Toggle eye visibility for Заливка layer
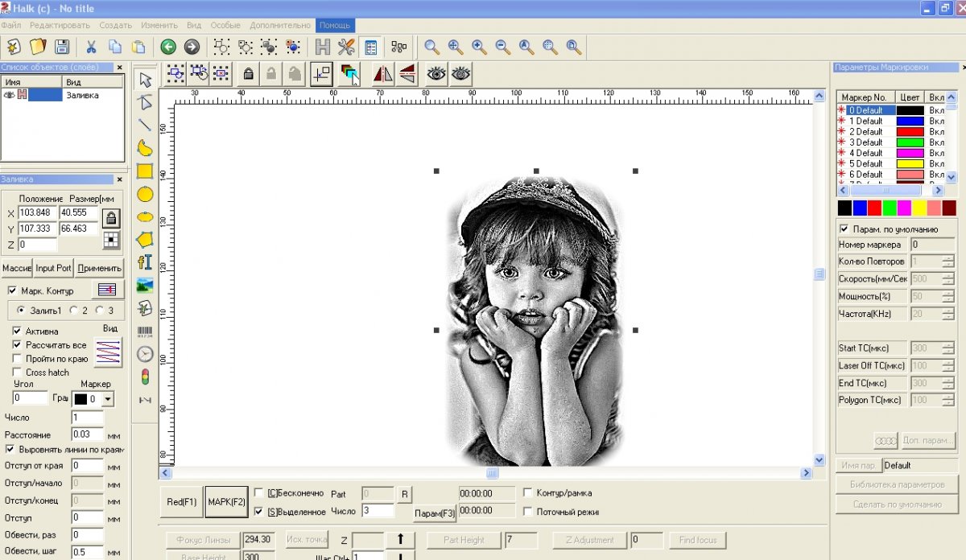The height and width of the screenshot is (560, 966). (x=10, y=95)
